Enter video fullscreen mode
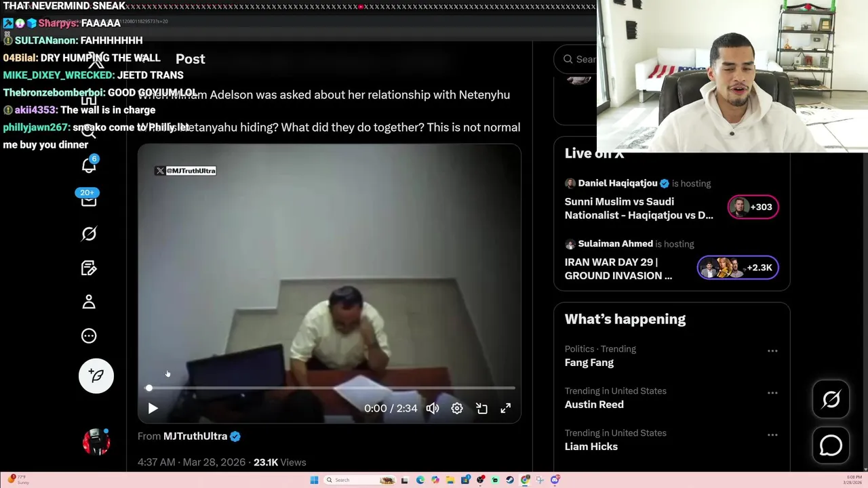 pyautogui.click(x=506, y=408)
